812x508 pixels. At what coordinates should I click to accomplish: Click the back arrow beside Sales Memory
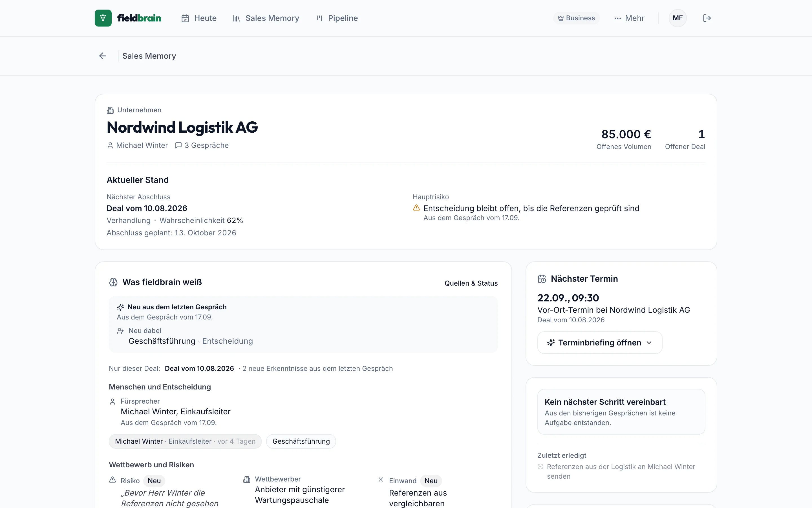[x=103, y=56]
